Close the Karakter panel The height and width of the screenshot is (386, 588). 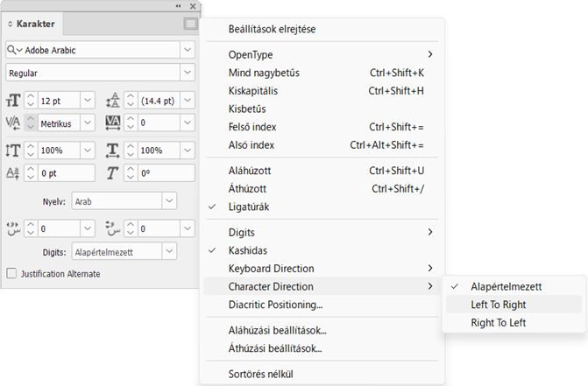click(193, 6)
